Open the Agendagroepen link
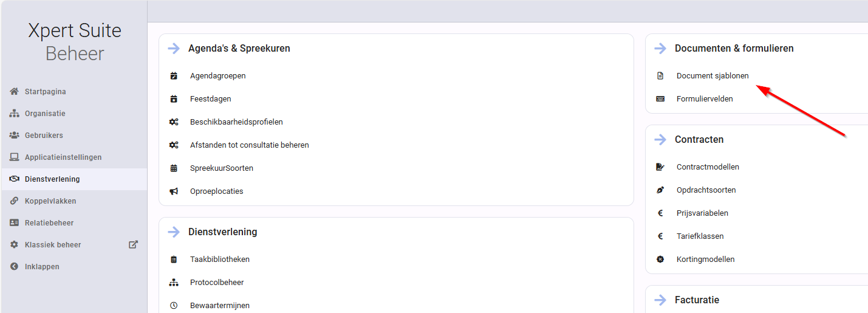The image size is (868, 313). coord(217,76)
